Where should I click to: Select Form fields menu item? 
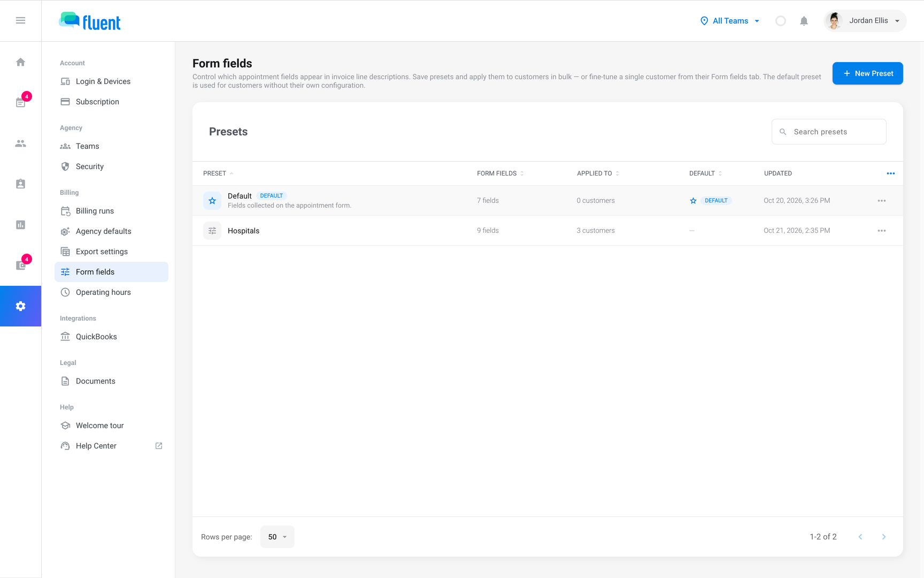[111, 272]
